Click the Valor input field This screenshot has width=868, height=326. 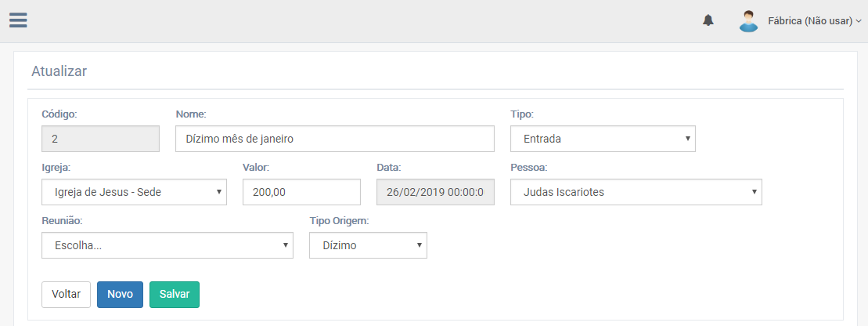(301, 192)
